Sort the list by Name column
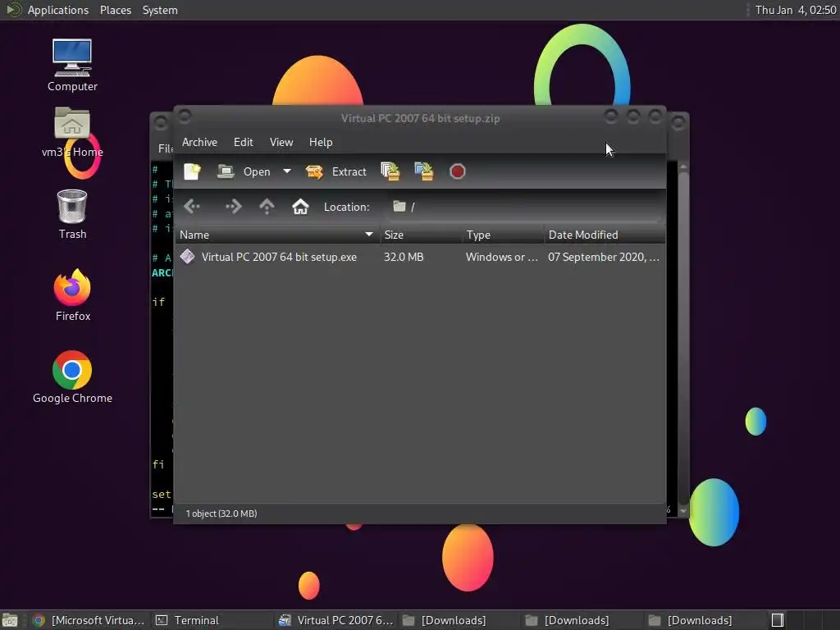 277,235
